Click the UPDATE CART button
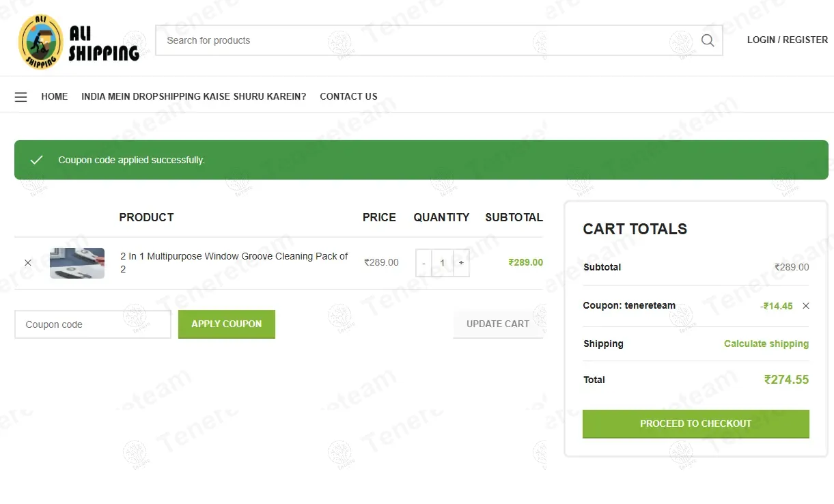The image size is (834, 504). 498,324
